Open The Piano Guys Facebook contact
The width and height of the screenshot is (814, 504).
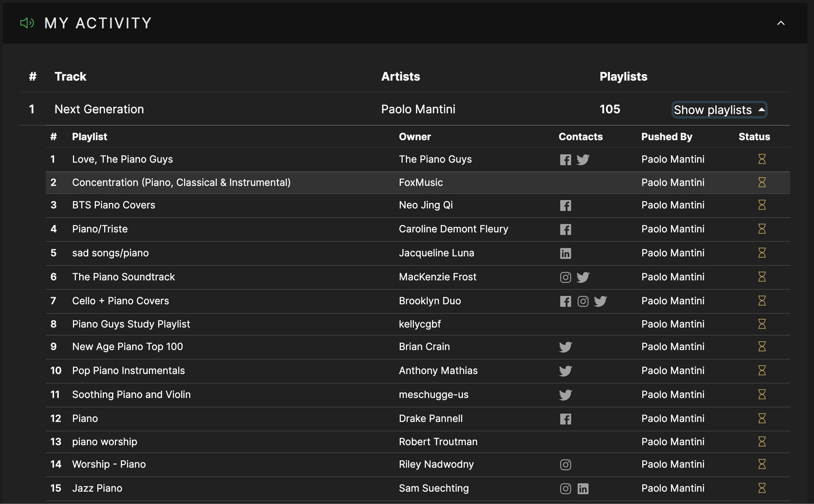(565, 160)
